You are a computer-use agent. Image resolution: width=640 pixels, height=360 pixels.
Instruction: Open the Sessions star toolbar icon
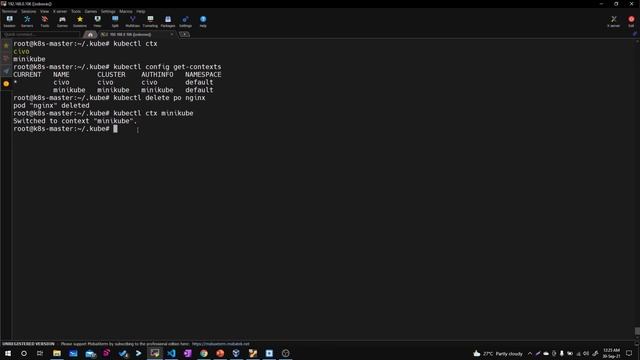pyautogui.click(x=80, y=21)
